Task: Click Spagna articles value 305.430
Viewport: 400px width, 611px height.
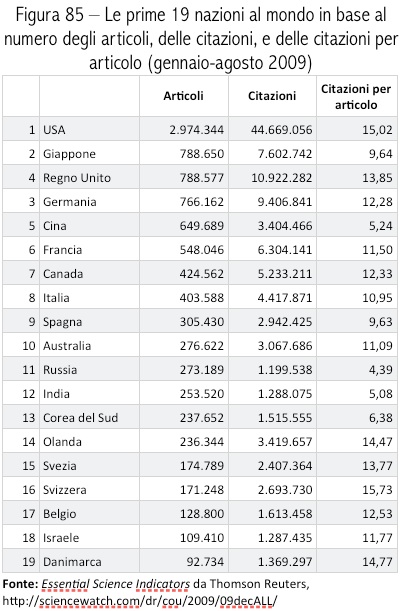Action: 201,322
